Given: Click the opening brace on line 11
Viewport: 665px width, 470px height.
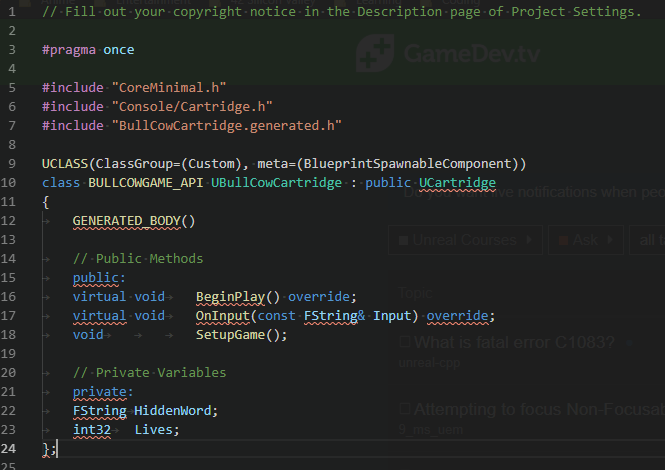Looking at the screenshot, I should click(46, 202).
